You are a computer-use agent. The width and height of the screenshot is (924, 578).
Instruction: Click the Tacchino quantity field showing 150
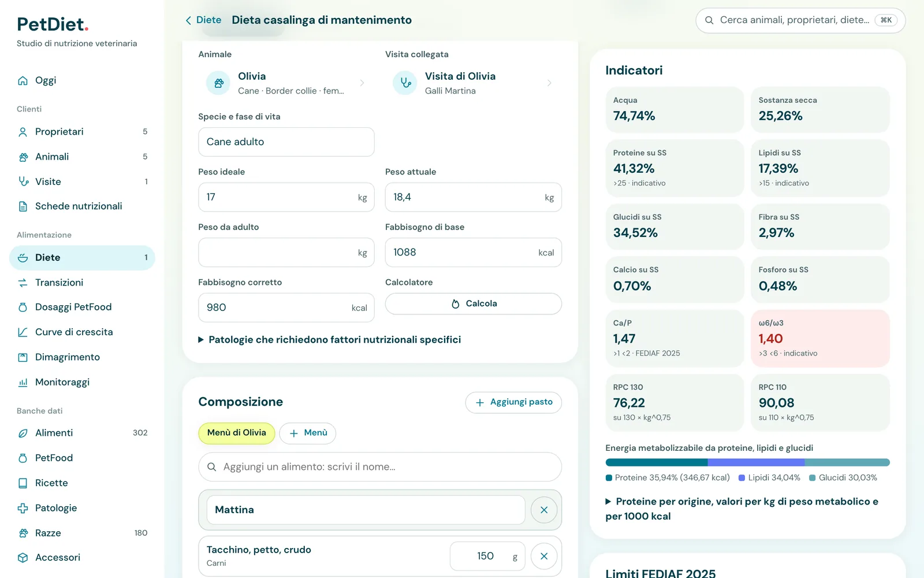(487, 556)
